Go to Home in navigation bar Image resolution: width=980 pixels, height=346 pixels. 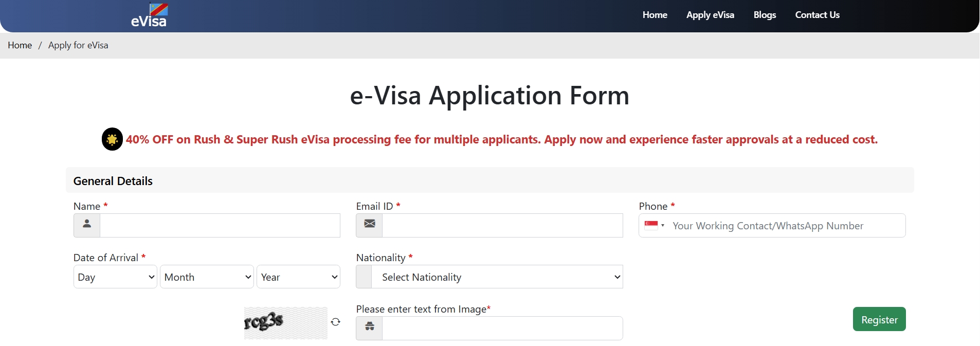[655, 15]
